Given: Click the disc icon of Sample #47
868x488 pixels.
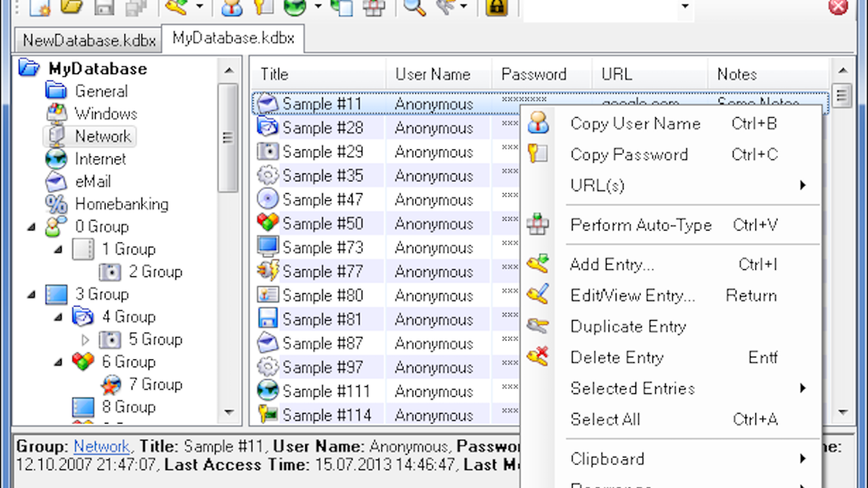Looking at the screenshot, I should point(268,199).
